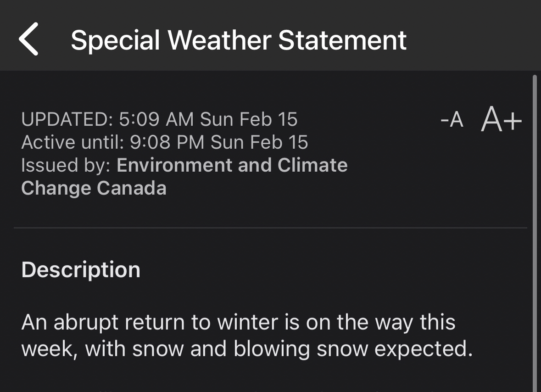
Task: Increase text size with A+
Action: coord(501,120)
